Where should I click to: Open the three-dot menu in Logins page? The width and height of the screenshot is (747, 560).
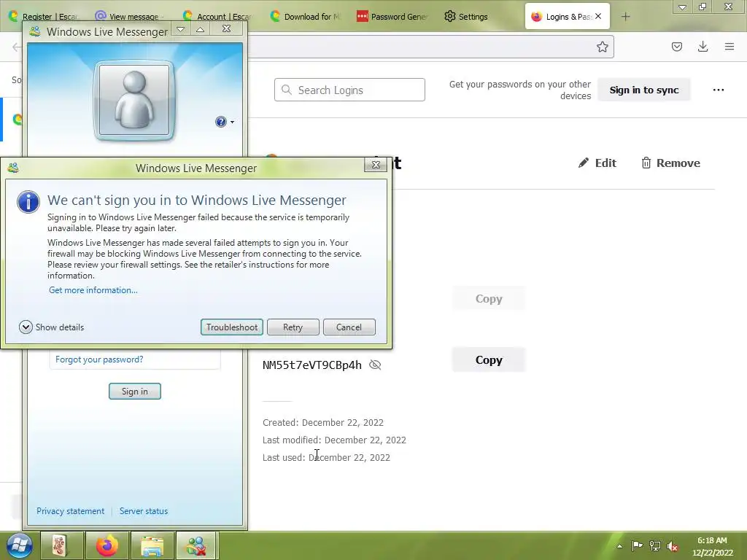pyautogui.click(x=719, y=90)
